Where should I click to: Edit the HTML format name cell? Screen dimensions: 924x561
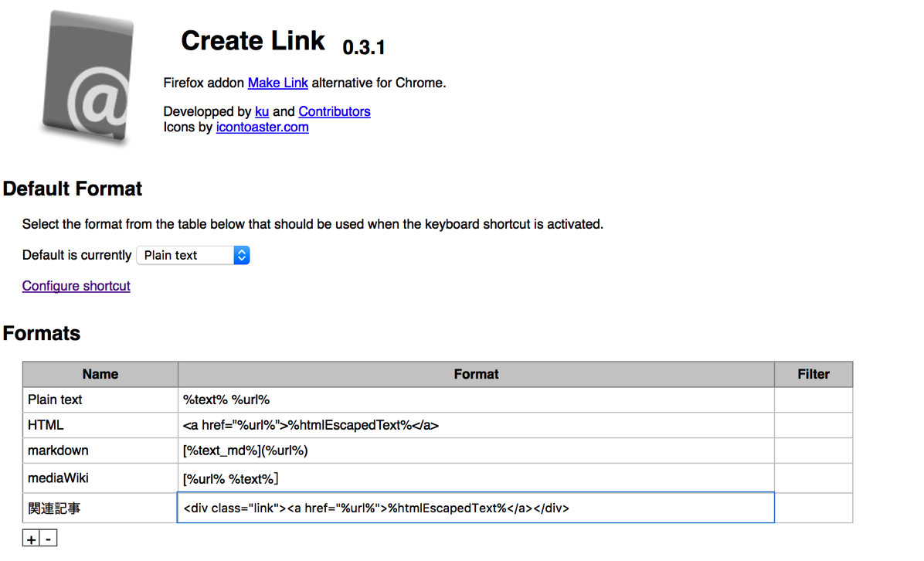click(100, 425)
